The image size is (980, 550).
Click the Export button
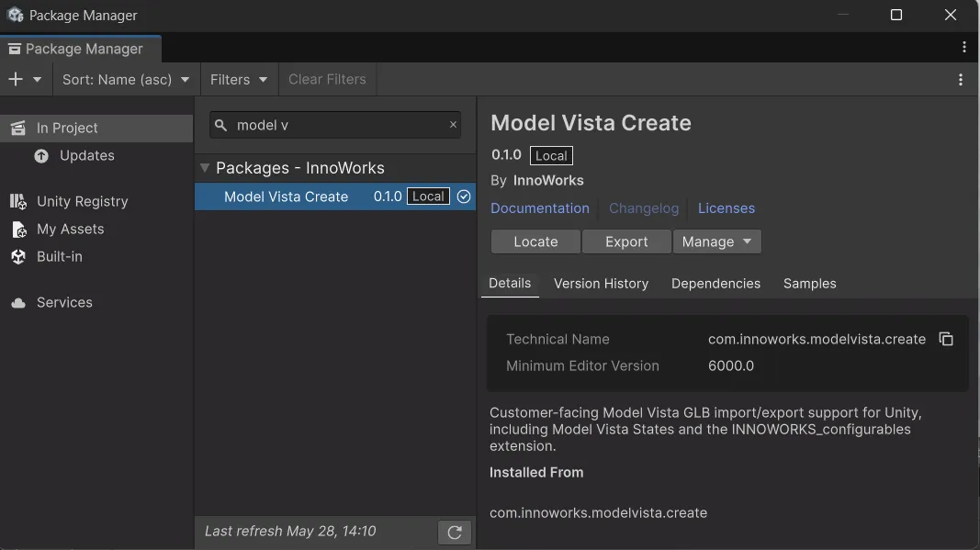626,241
